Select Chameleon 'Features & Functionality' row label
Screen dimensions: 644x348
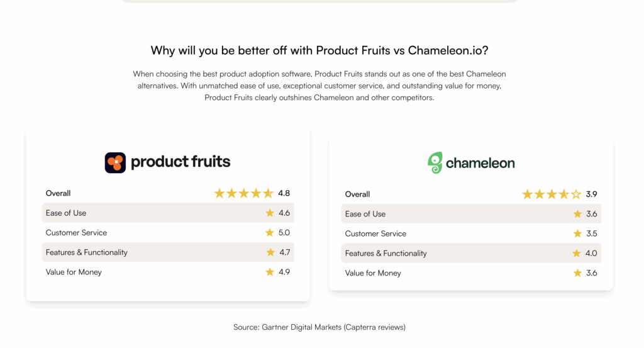[x=386, y=254]
